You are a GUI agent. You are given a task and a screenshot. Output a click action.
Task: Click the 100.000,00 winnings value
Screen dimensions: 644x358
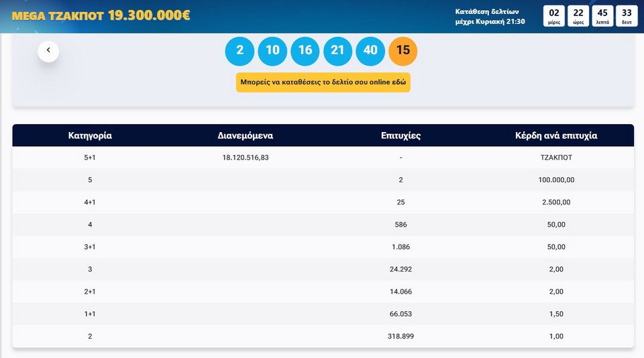tap(556, 180)
